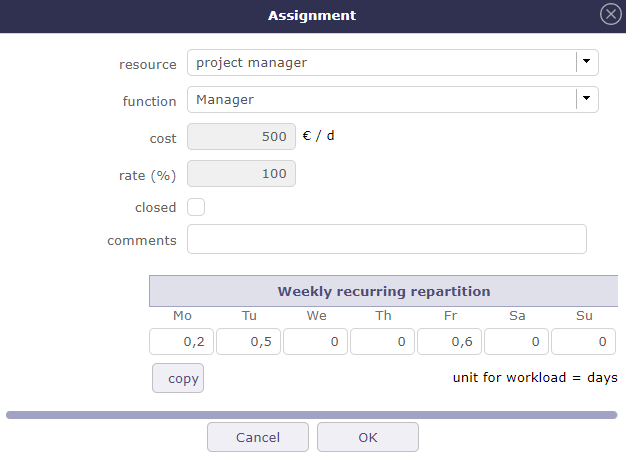Click the 'comments' field label
The height and width of the screenshot is (463, 626).
[142, 240]
